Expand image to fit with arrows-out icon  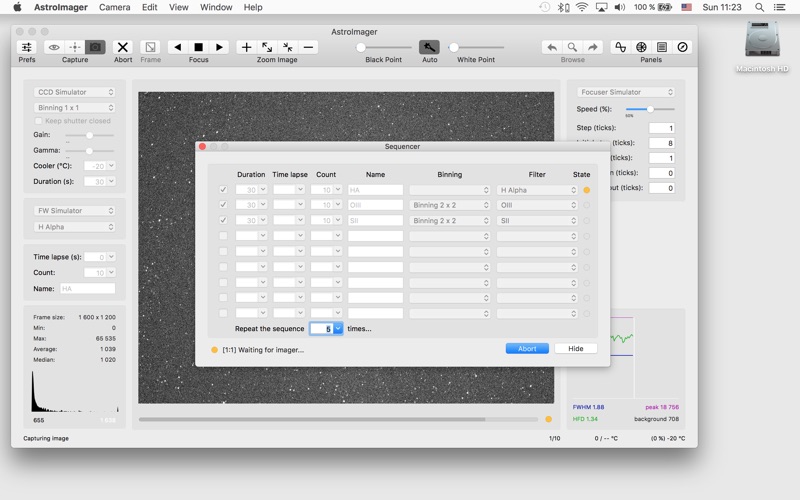pos(267,47)
